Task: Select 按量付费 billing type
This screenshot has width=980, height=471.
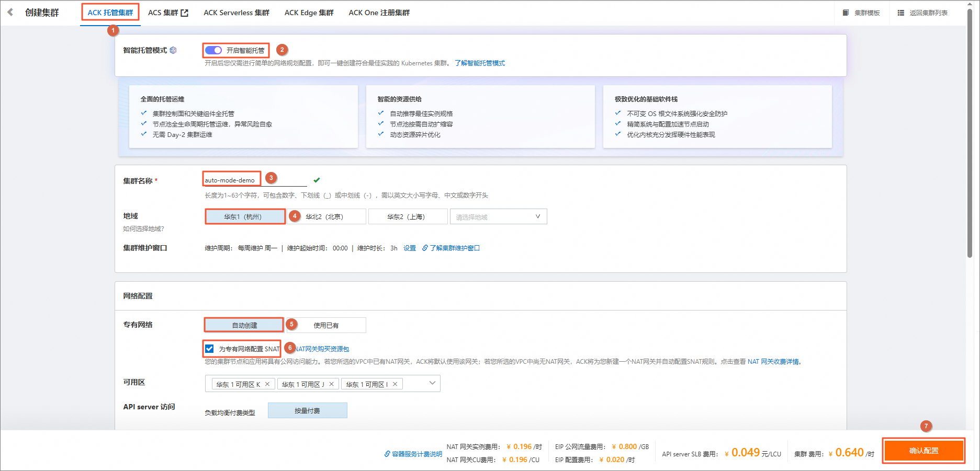Action: pos(308,410)
